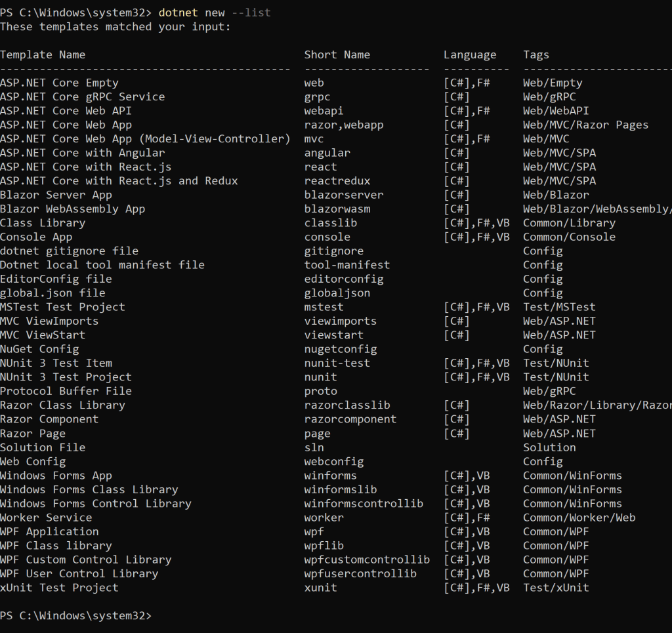
Task: Select the 'Template Name' column header
Action: click(43, 55)
